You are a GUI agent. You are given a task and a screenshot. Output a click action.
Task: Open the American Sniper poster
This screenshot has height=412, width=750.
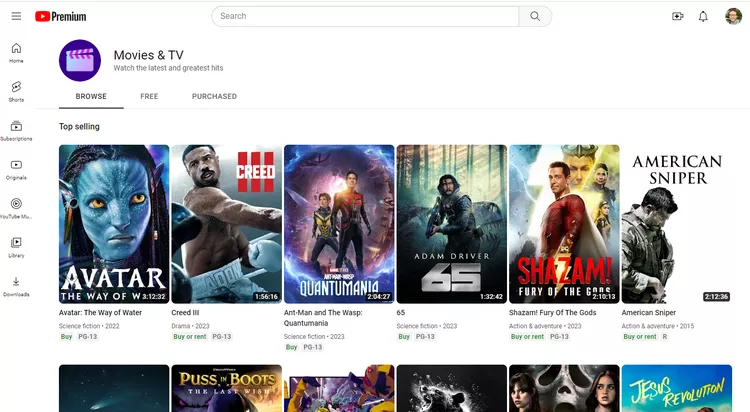point(677,224)
